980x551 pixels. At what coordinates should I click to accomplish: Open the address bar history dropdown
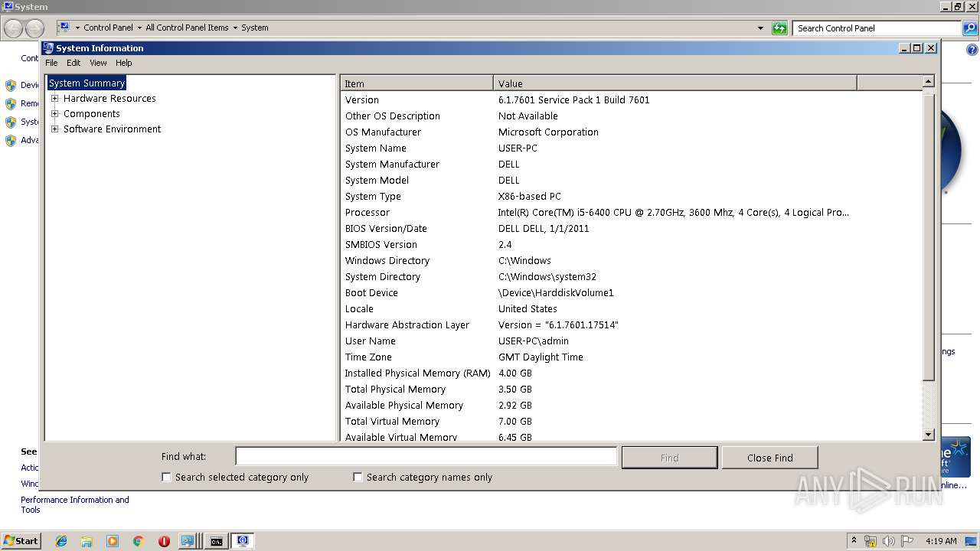(760, 28)
